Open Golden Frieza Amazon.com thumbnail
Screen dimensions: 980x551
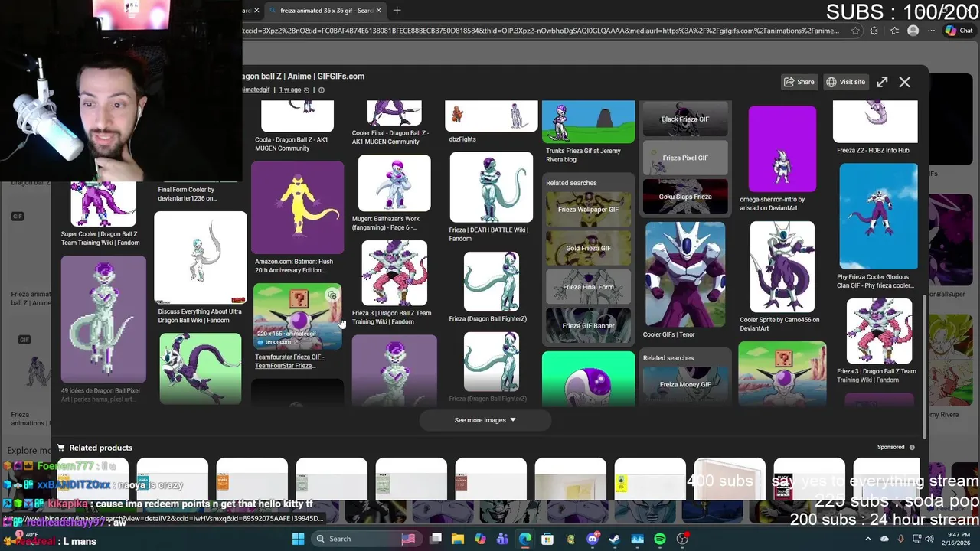click(x=298, y=207)
